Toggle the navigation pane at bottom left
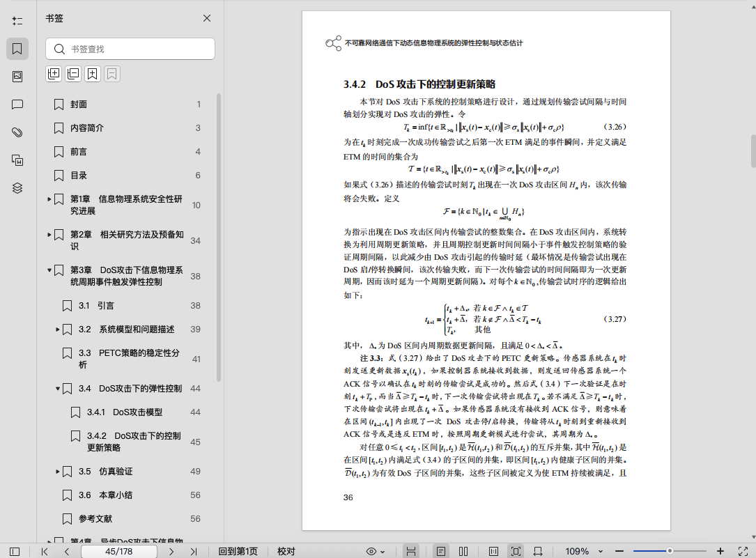 15,551
